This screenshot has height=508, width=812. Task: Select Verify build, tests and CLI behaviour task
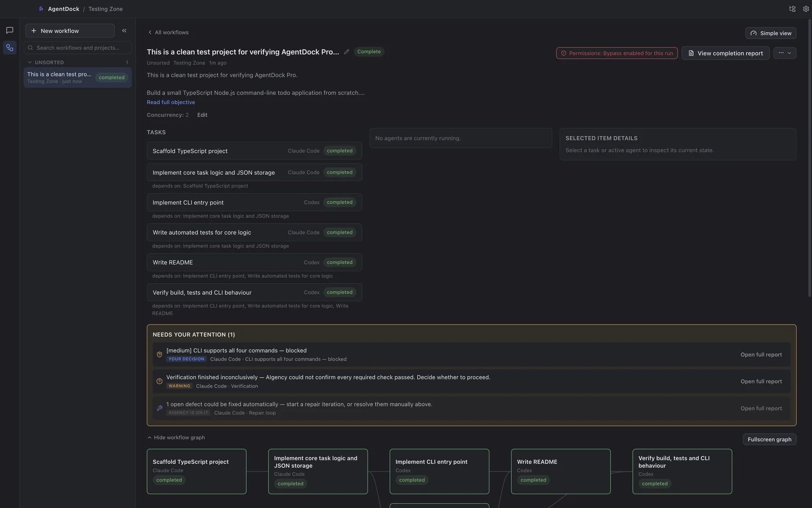pos(254,292)
